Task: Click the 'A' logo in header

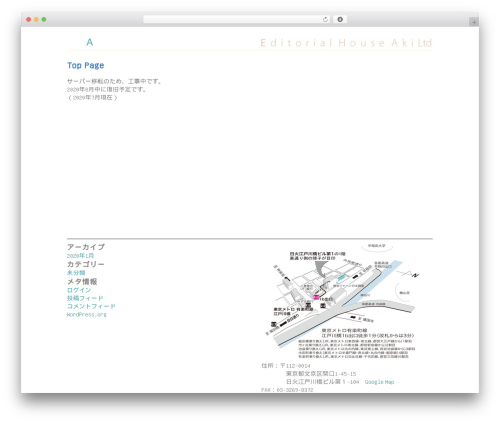Action: tap(90, 42)
